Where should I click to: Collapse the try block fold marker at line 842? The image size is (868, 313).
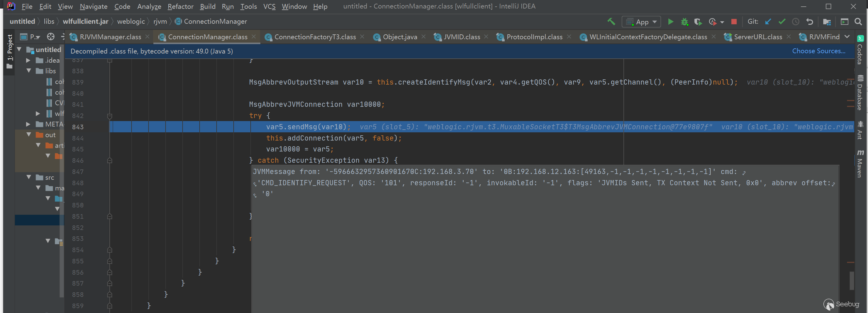coord(109,116)
